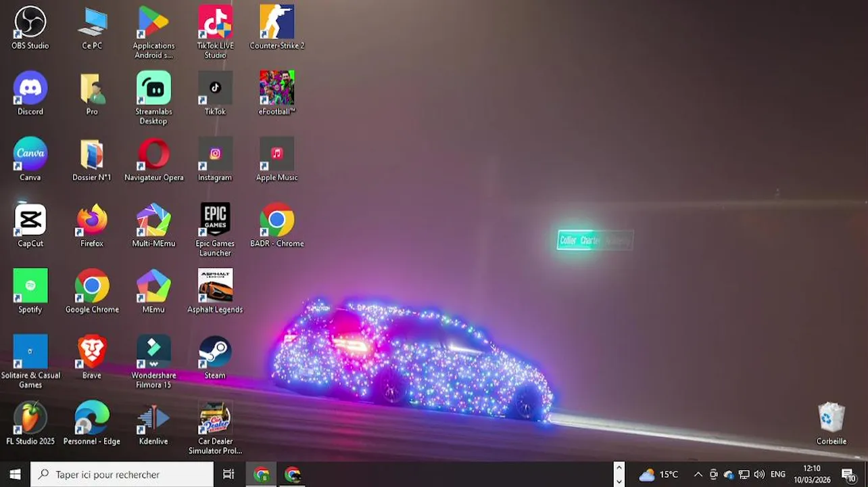This screenshot has width=868, height=487.
Task: Select the Google Chrome desktop shortcut
Action: pyautogui.click(x=92, y=291)
